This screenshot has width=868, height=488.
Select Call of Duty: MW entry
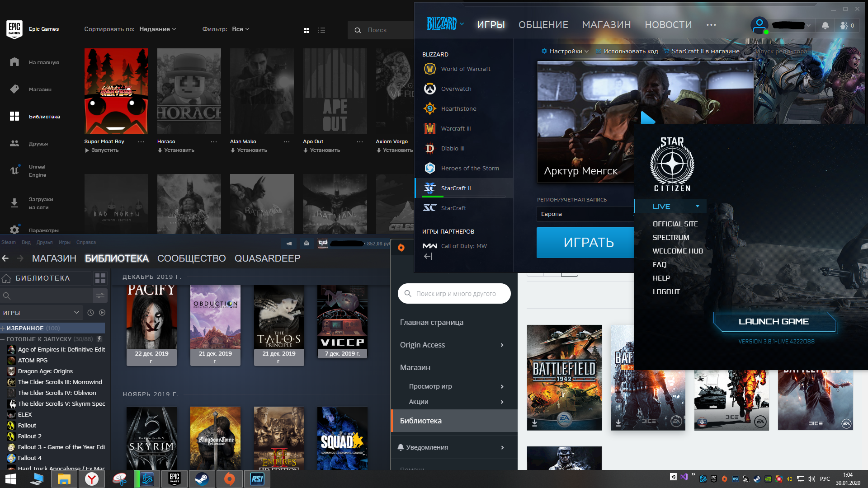tap(464, 246)
